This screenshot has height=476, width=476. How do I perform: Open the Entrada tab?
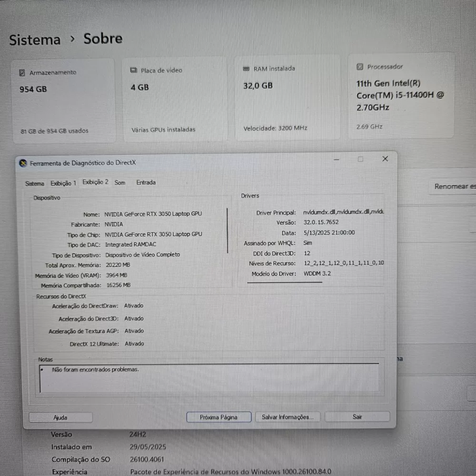[x=146, y=182]
